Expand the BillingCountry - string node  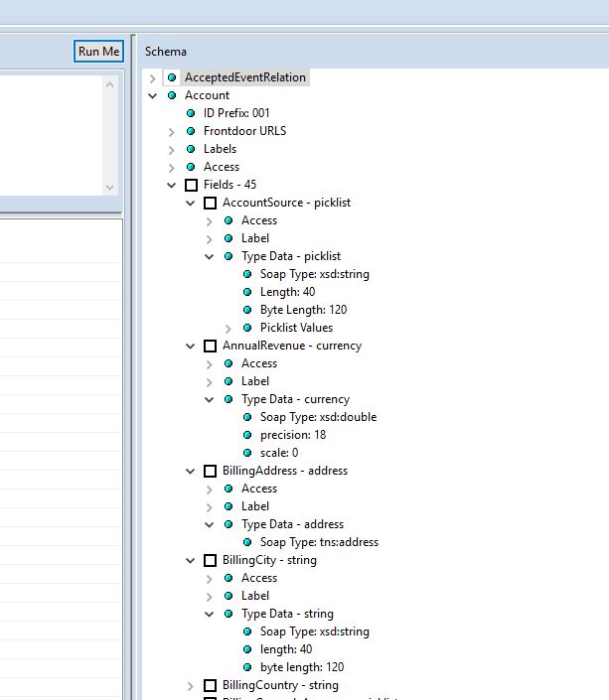click(191, 685)
